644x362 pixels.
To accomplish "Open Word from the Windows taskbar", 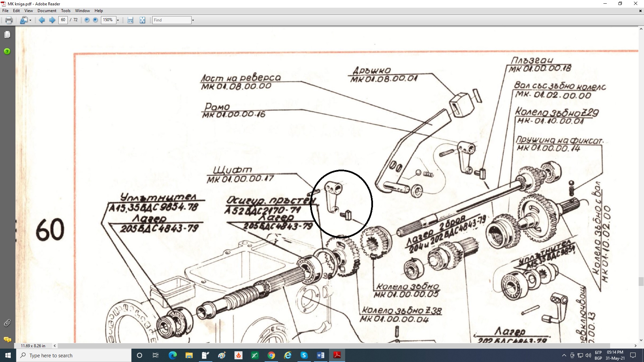I will coord(320,355).
